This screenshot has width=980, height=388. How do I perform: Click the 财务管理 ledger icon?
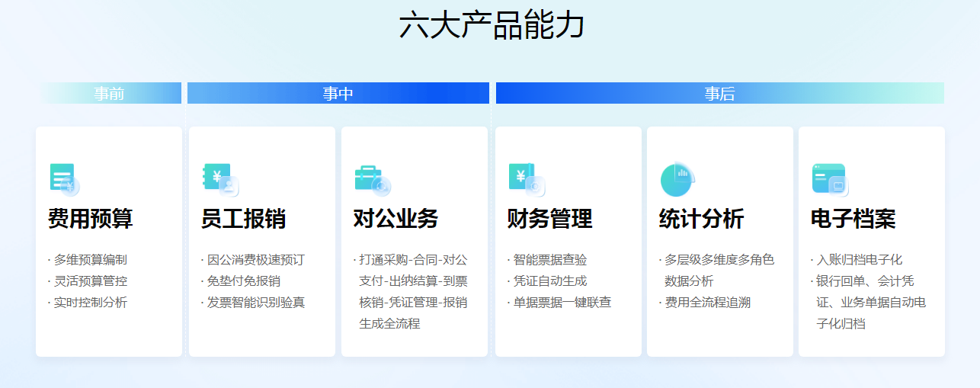527,179
